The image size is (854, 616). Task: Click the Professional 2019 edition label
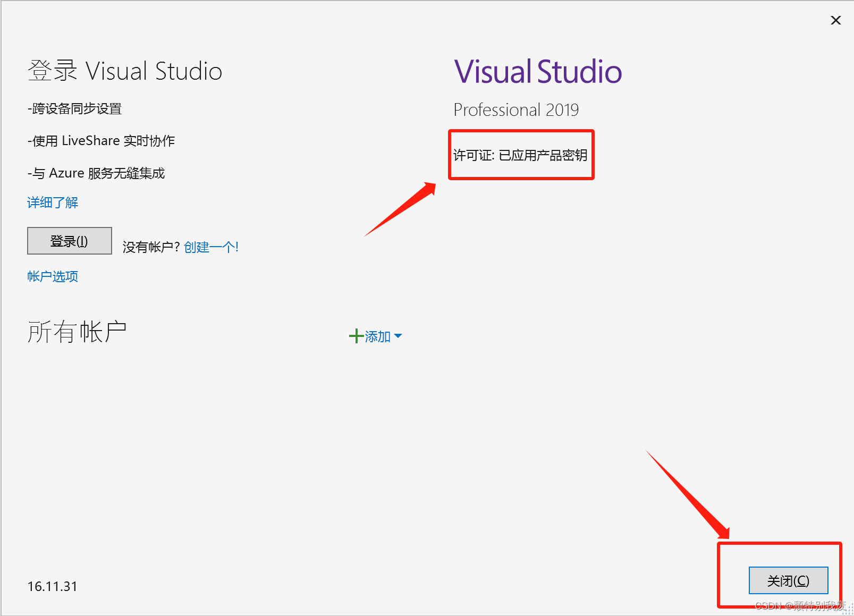pyautogui.click(x=516, y=109)
